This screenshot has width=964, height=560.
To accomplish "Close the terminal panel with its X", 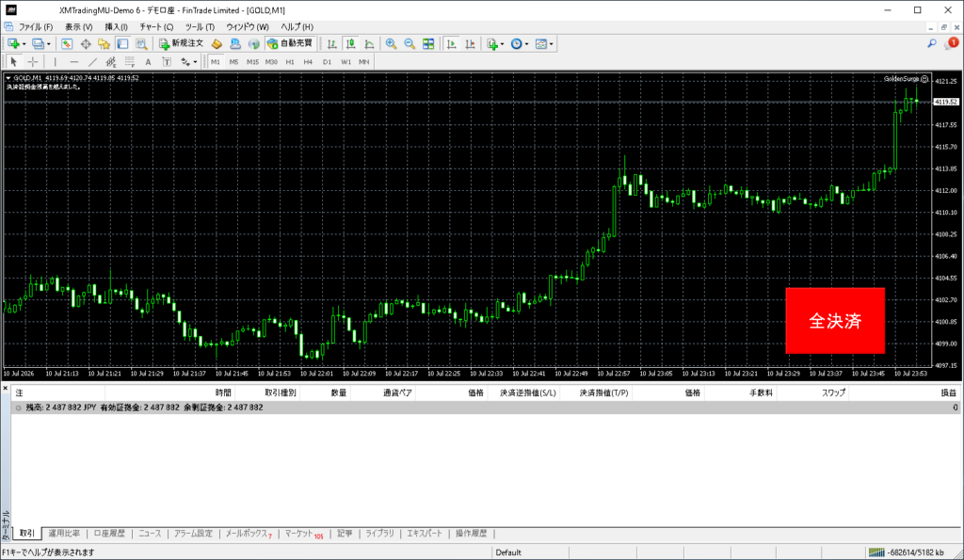I will pyautogui.click(x=5, y=387).
